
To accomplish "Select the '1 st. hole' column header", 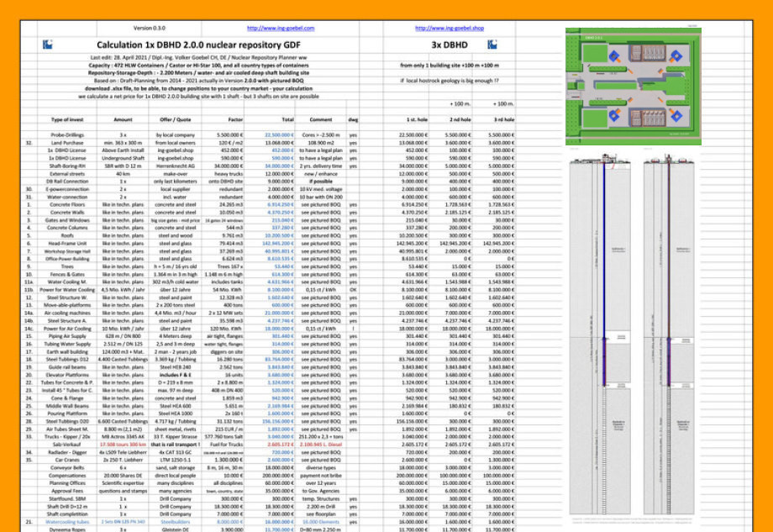I will 416,120.
